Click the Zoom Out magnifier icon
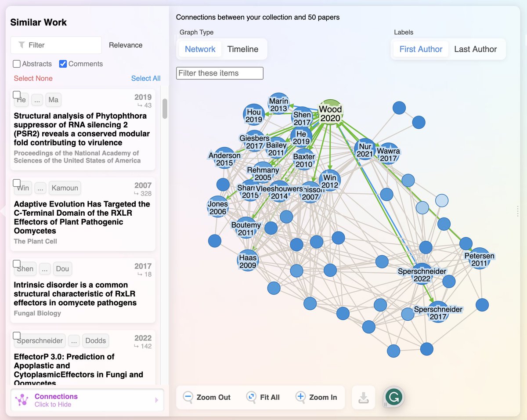527x420 pixels. coord(188,397)
